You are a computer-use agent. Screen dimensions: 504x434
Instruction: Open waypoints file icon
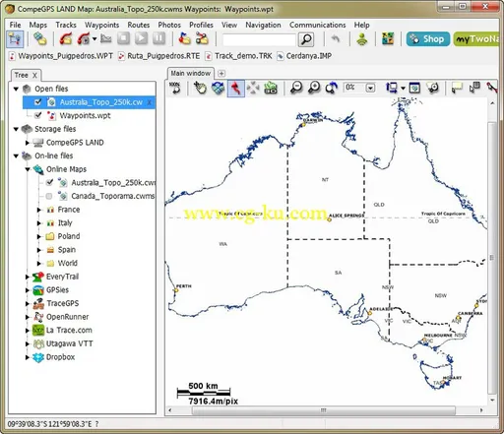184,38
